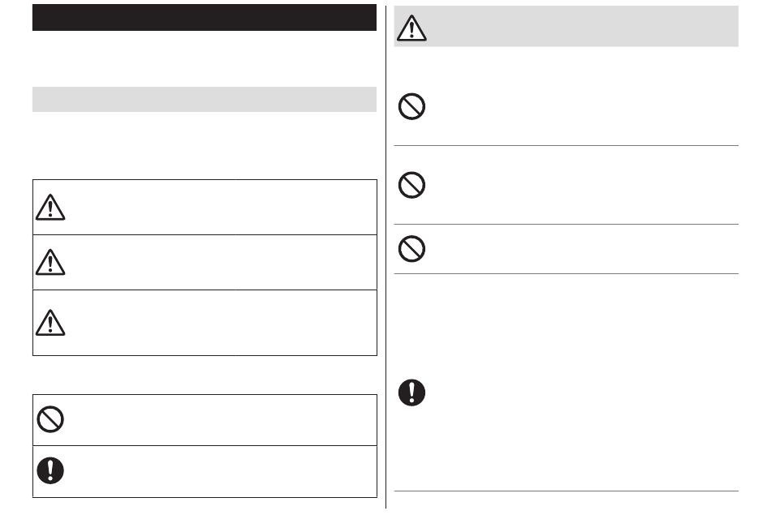Select the solid exclamation circle in the right column
Screen dimensions: 771x532
pos(411,393)
